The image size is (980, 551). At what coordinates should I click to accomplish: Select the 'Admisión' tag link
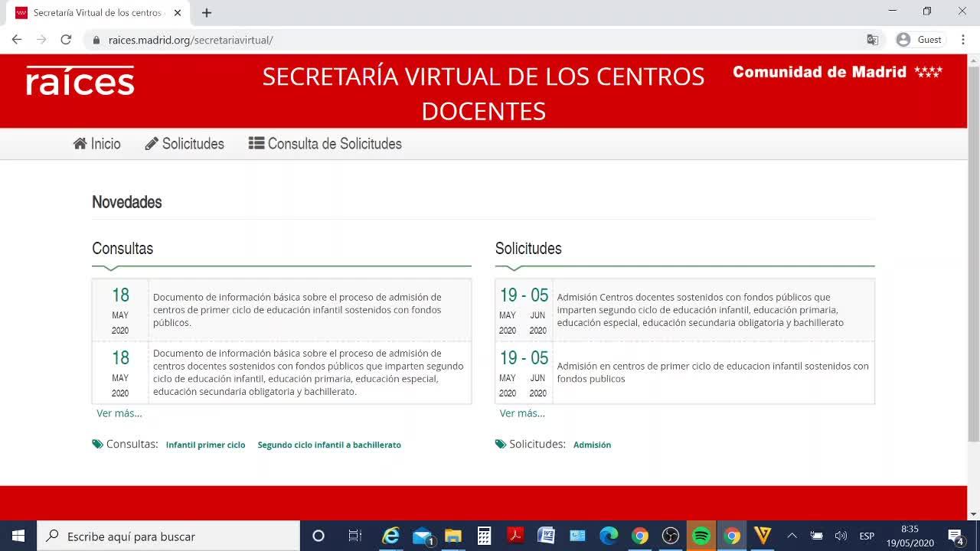tap(592, 445)
